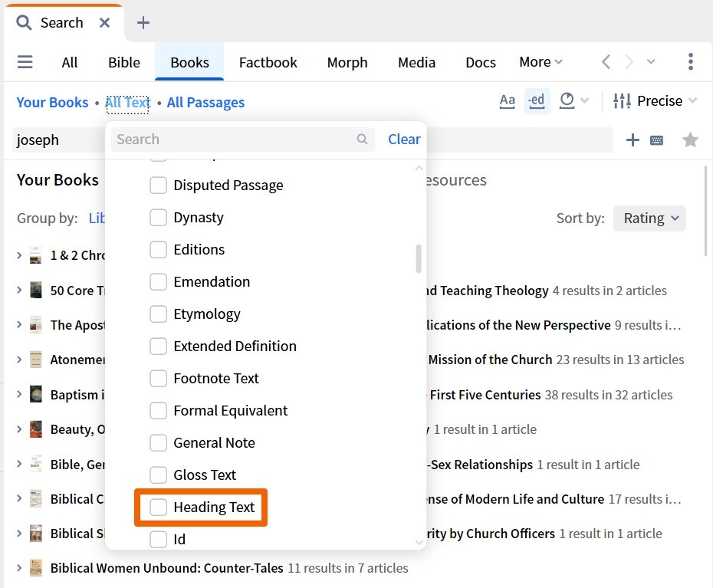The width and height of the screenshot is (713, 588).
Task: Click Baptism book cover icon
Action: click(36, 394)
